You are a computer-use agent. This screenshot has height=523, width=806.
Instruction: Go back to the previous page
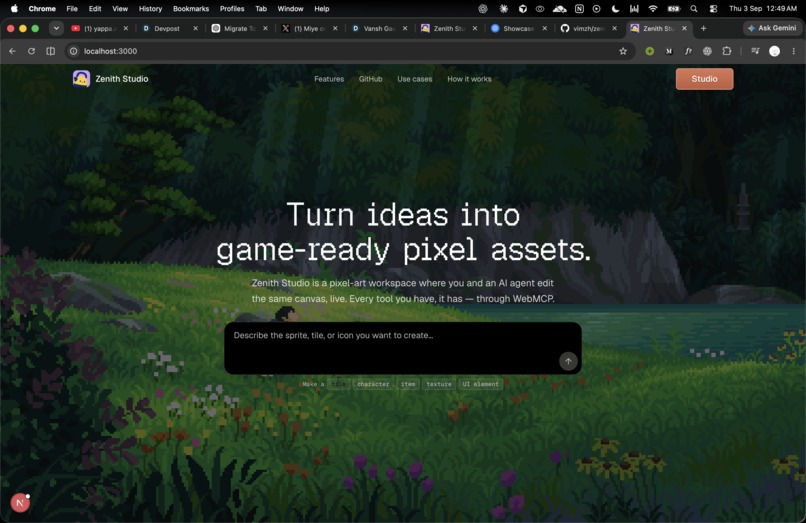point(12,51)
